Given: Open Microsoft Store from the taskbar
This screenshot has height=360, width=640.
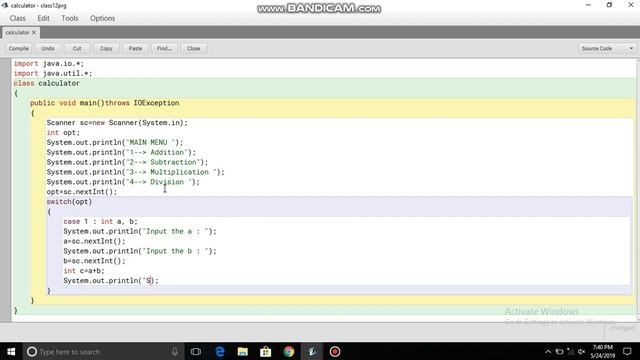Looking at the screenshot, I should click(x=266, y=351).
